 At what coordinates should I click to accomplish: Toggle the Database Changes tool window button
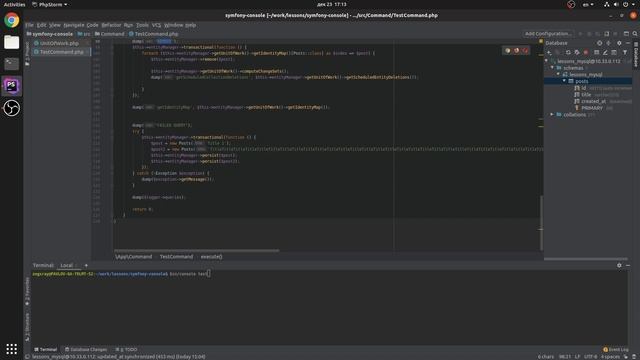(x=86, y=349)
